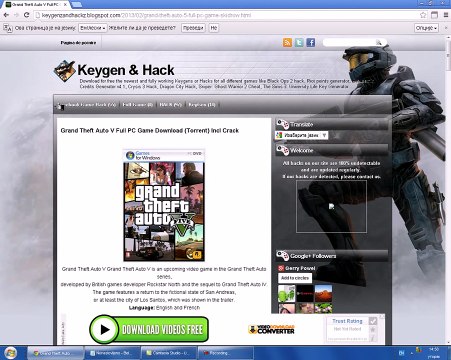Open the Gerry Powel profile link

pos(300,268)
